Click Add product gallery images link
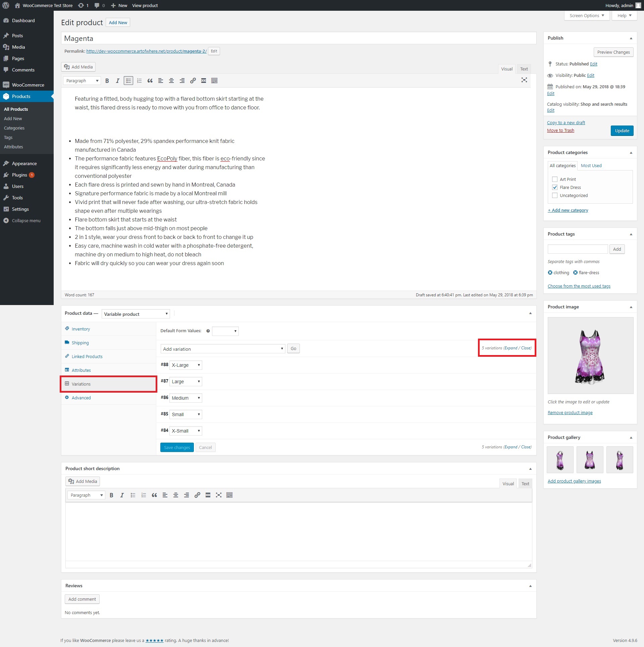The width and height of the screenshot is (644, 647). 574,481
